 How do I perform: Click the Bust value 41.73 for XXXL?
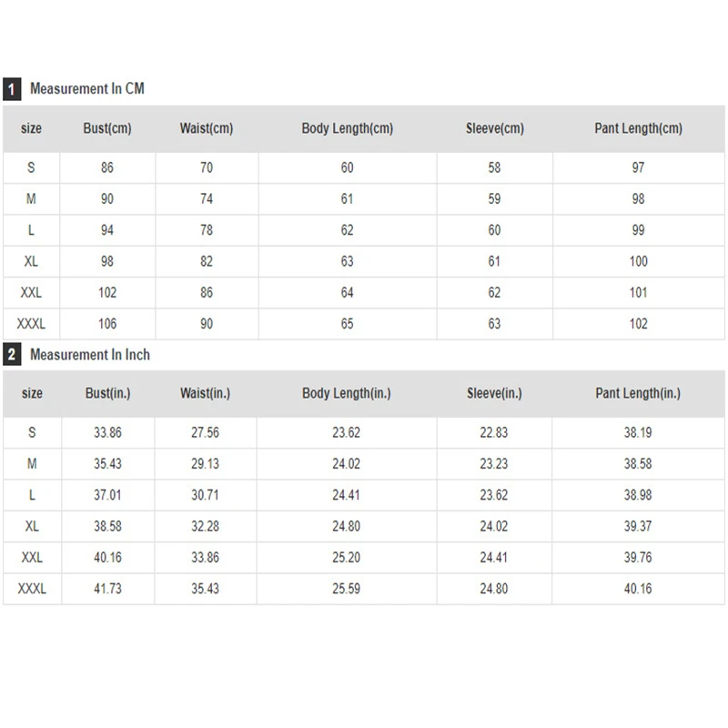point(107,589)
